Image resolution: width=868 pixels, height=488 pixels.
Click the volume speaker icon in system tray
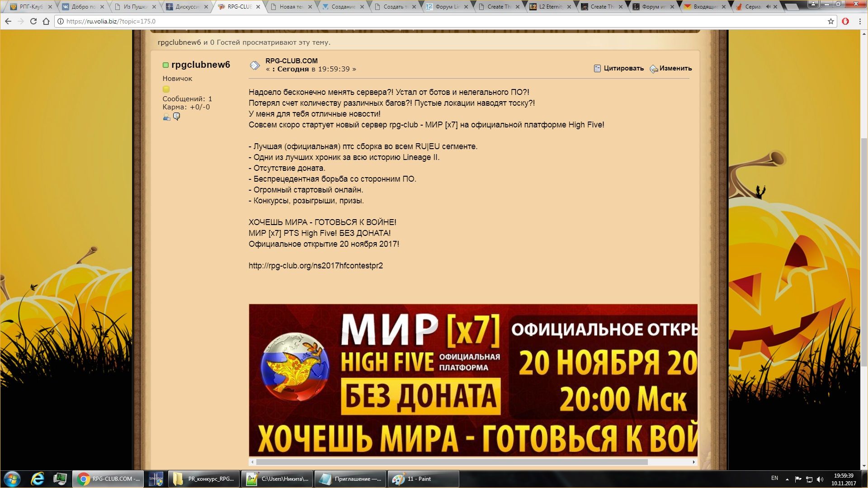[821, 479]
